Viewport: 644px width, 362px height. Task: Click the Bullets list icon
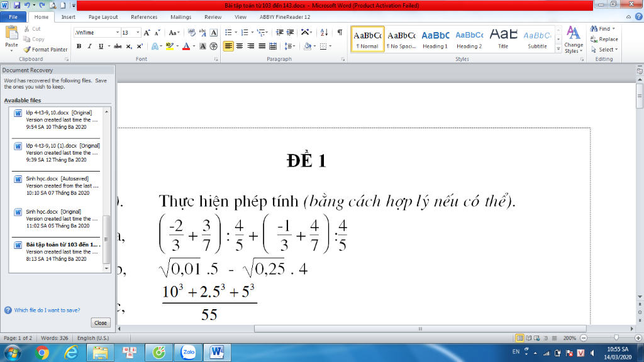229,33
